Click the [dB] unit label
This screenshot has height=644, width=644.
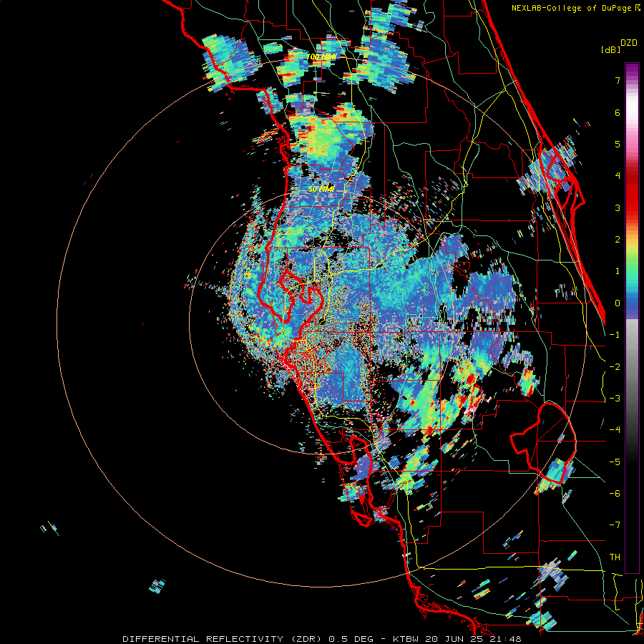click(x=610, y=49)
